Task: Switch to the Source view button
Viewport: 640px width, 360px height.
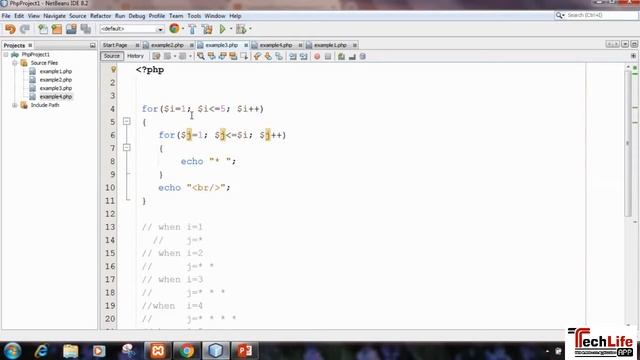Action: 112,56
